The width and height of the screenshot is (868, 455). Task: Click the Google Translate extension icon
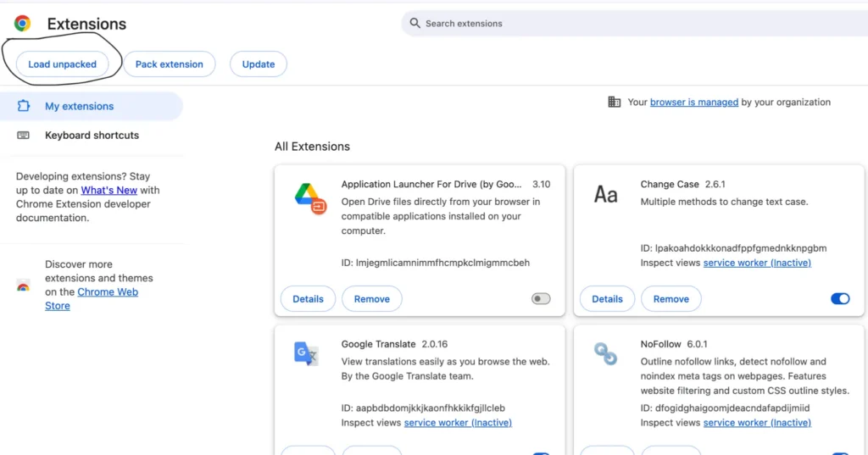tap(306, 353)
